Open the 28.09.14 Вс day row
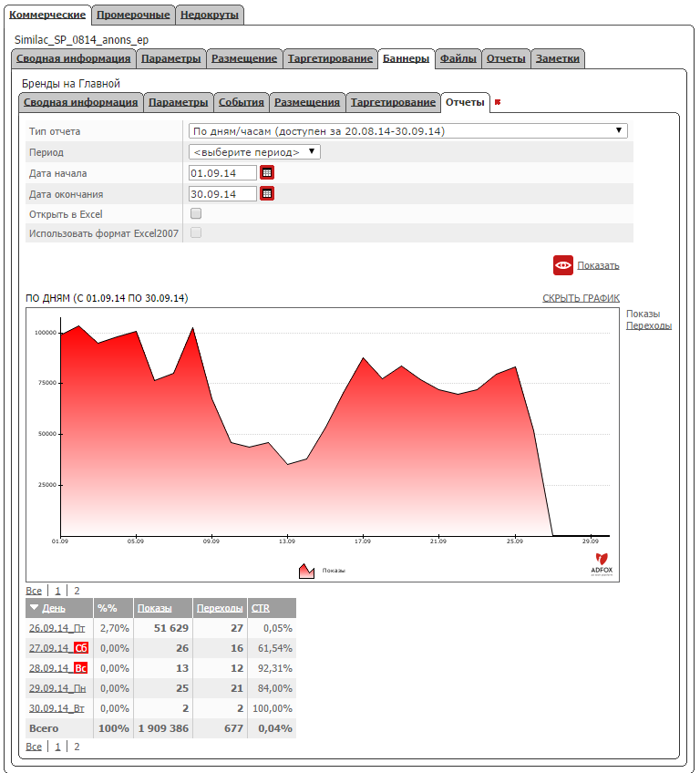Image resolution: width=700 pixels, height=773 pixels. tap(58, 668)
